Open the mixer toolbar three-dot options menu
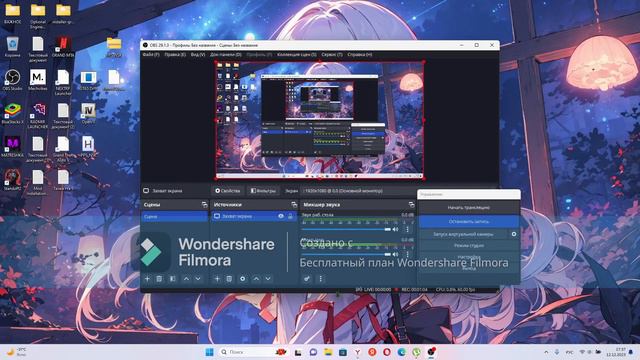The height and width of the screenshot is (360, 640). point(320,279)
